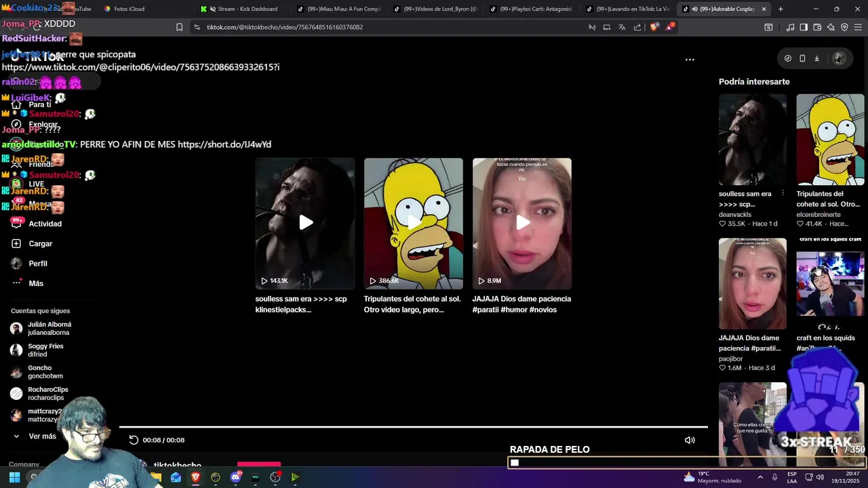Click the tiktok.com URL address field
The width and height of the screenshot is (868, 488).
click(393, 27)
